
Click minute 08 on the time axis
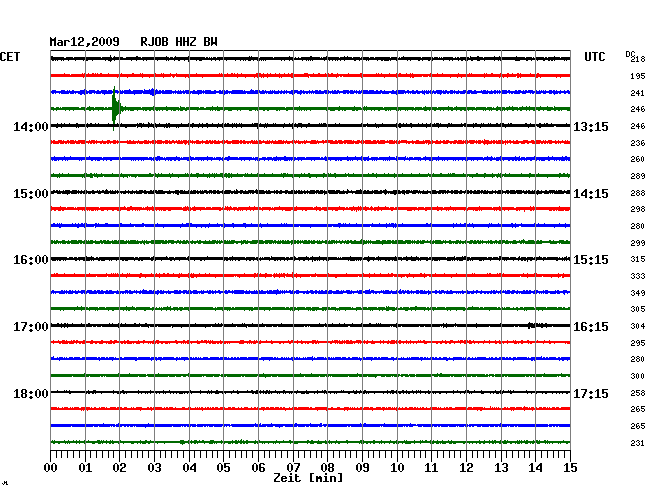pyautogui.click(x=327, y=467)
